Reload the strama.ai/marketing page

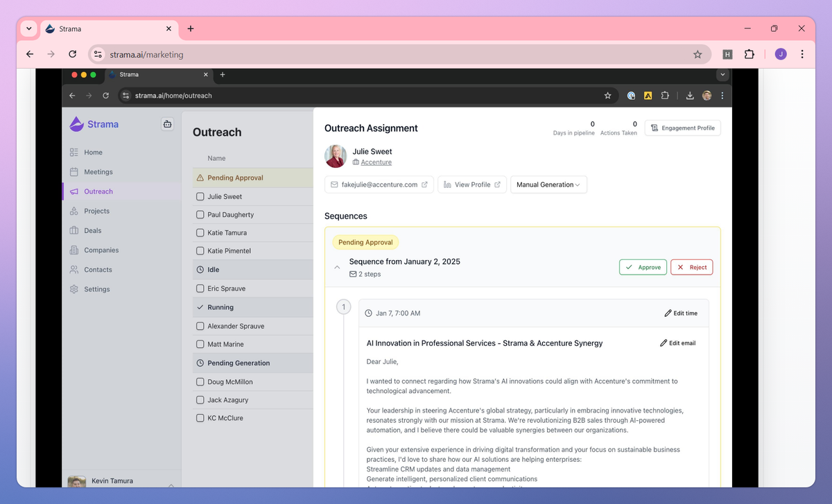tap(72, 54)
